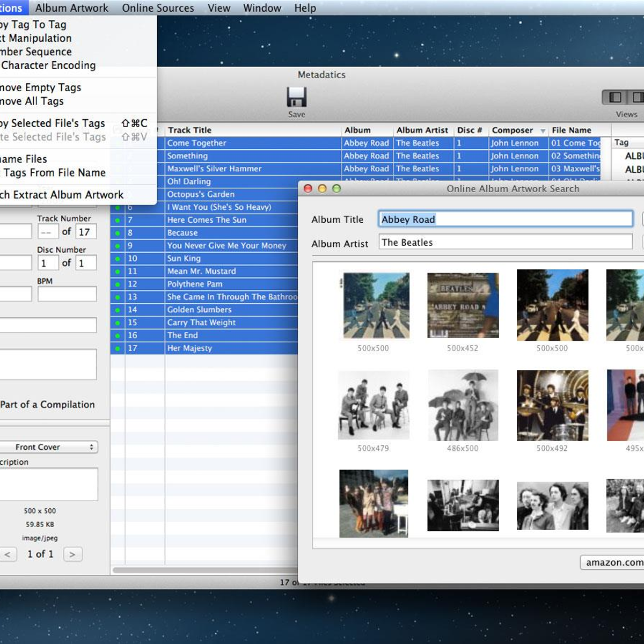Click the green status dot beside Come Together

(118, 143)
